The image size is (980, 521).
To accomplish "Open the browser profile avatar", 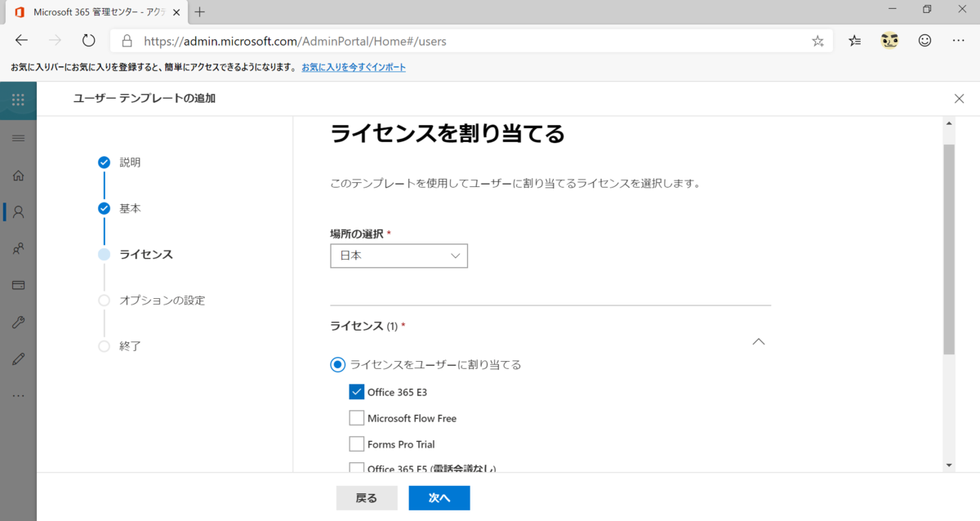I will pos(889,40).
